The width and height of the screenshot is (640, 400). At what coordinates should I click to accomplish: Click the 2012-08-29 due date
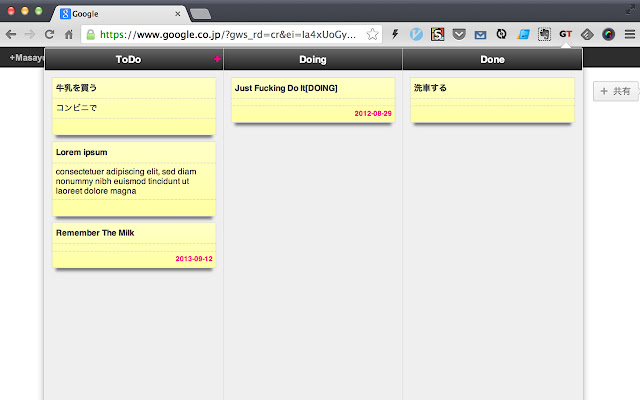click(x=373, y=113)
